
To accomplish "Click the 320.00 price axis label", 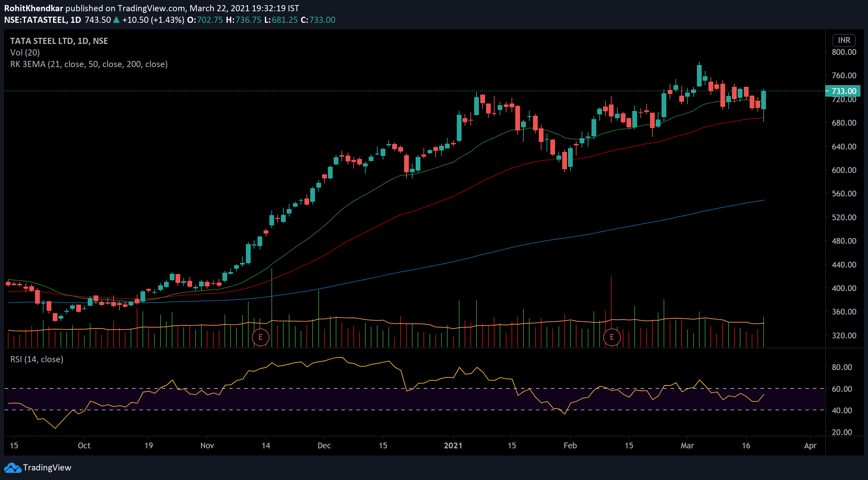I will click(x=844, y=336).
